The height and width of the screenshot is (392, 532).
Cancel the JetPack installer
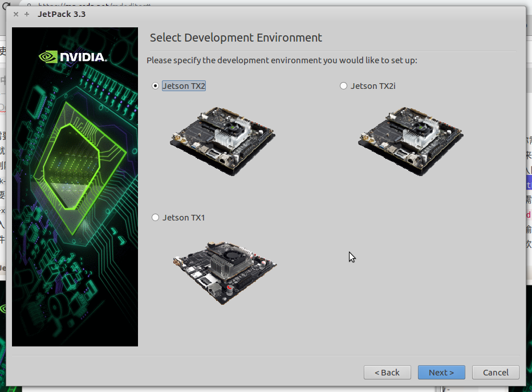pos(496,372)
